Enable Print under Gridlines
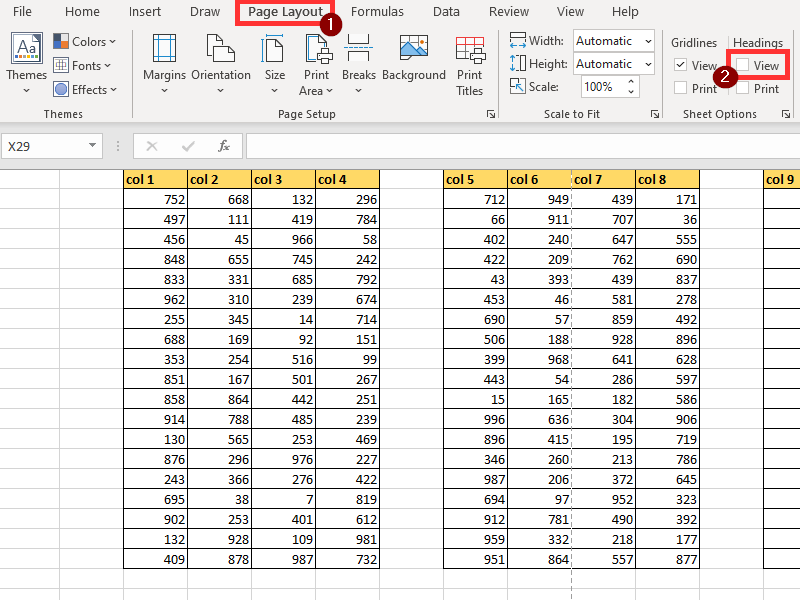This screenshot has width=800, height=600. click(680, 88)
